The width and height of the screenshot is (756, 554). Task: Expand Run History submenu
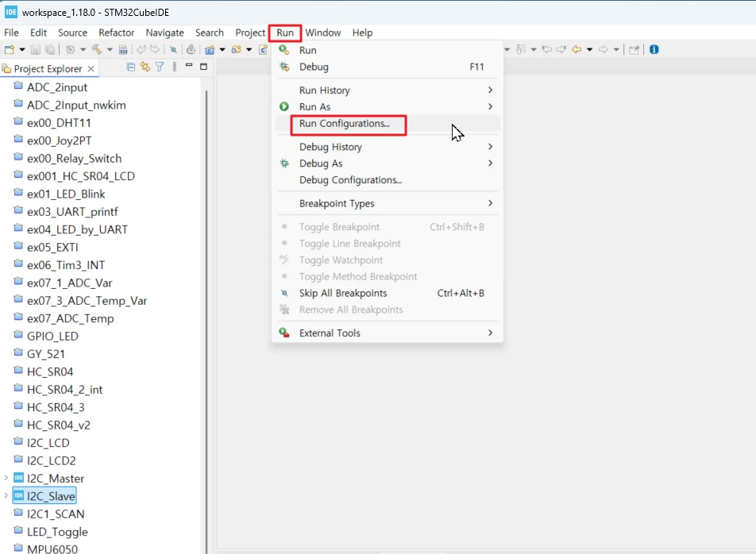pyautogui.click(x=388, y=90)
